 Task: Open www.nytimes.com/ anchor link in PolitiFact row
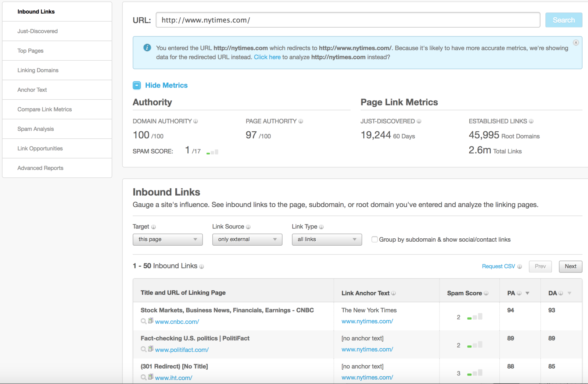367,349
